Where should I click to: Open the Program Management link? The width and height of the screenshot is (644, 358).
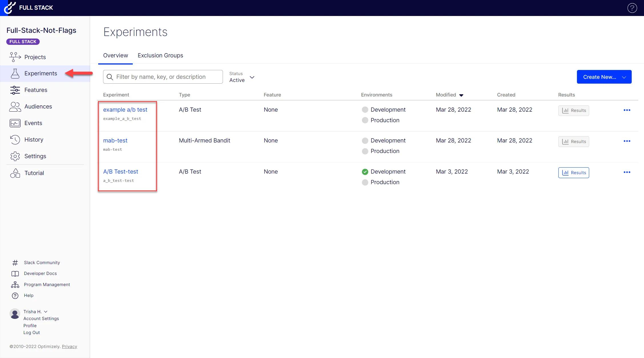[47, 285]
